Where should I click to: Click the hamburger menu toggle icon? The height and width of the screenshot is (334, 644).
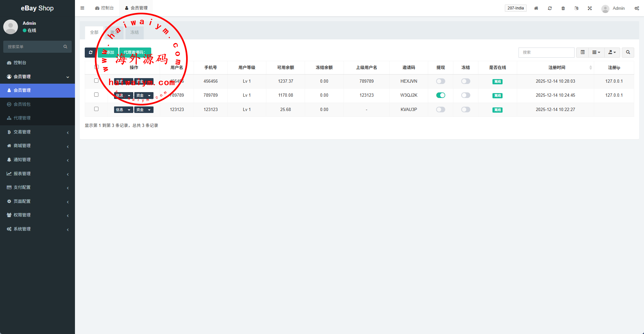pyautogui.click(x=82, y=8)
